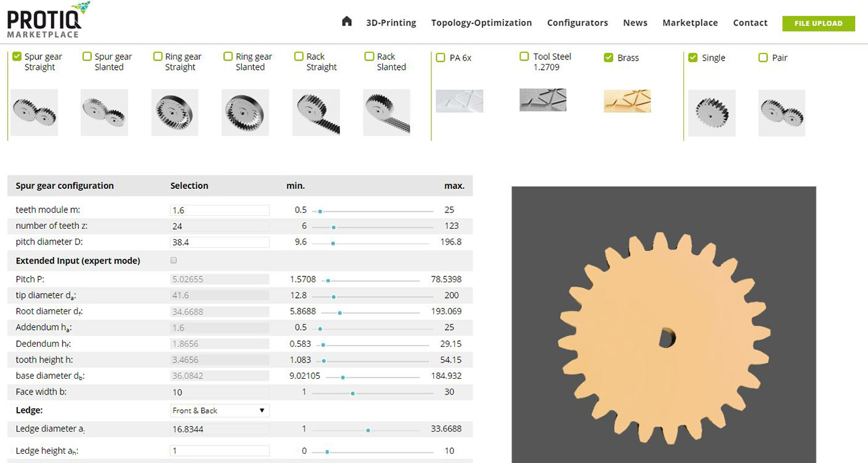The height and width of the screenshot is (463, 868).
Task: Pick the slanted ring gear image
Action: pos(245,113)
